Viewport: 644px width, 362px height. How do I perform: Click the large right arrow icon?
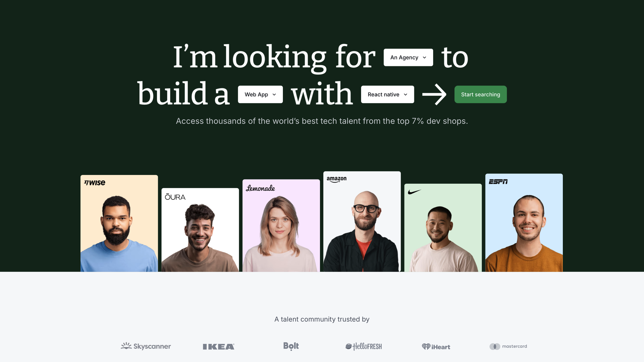coord(434,95)
